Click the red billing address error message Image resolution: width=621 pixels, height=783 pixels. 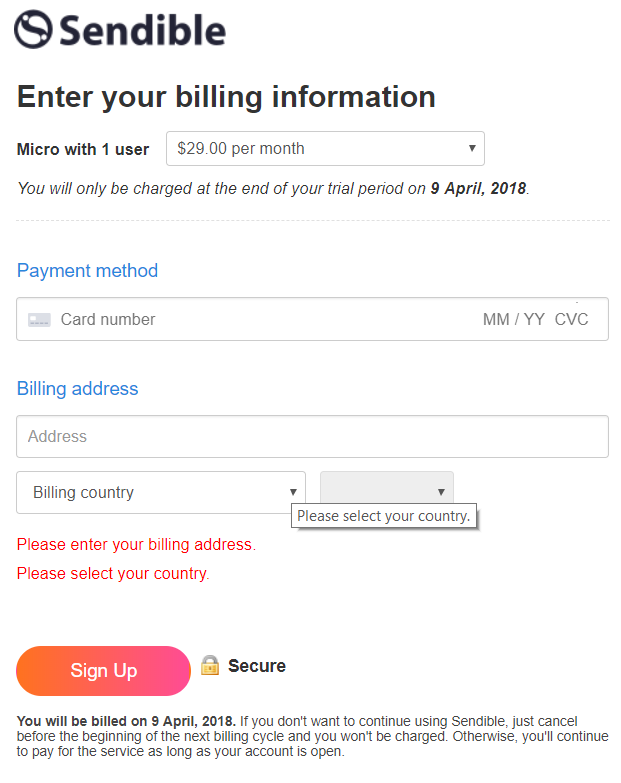point(136,545)
